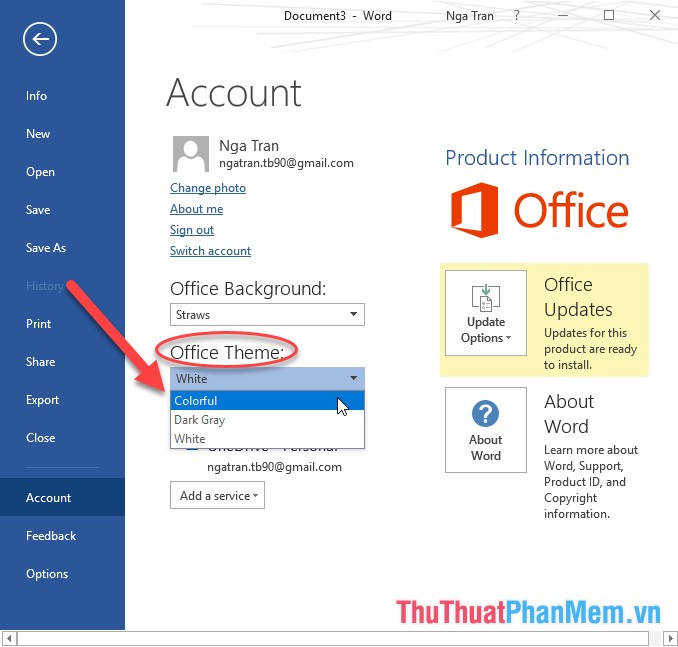Click the left arrow of horizontal scrollbar
The width and height of the screenshot is (678, 647).
point(9,638)
